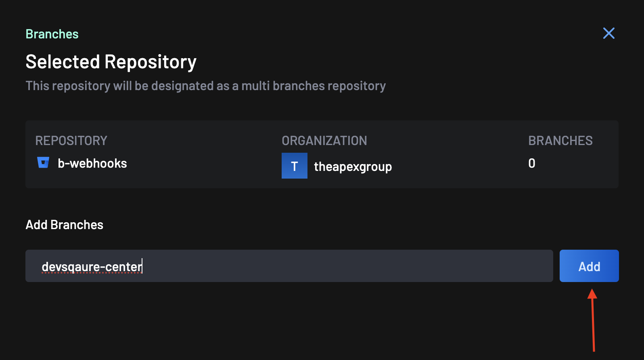
Task: Click the multi branches repository description text
Action: tap(206, 86)
